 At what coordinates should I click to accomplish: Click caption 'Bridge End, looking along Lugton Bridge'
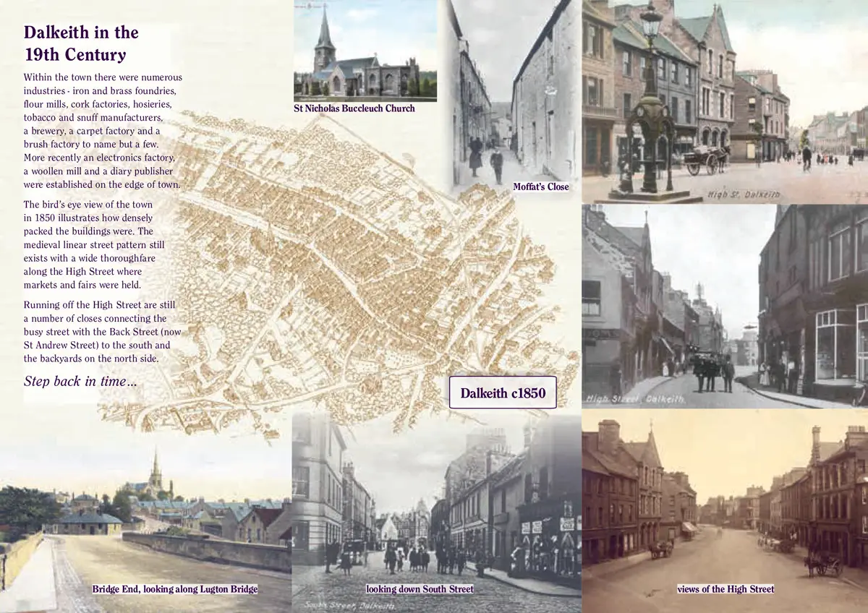(x=175, y=589)
